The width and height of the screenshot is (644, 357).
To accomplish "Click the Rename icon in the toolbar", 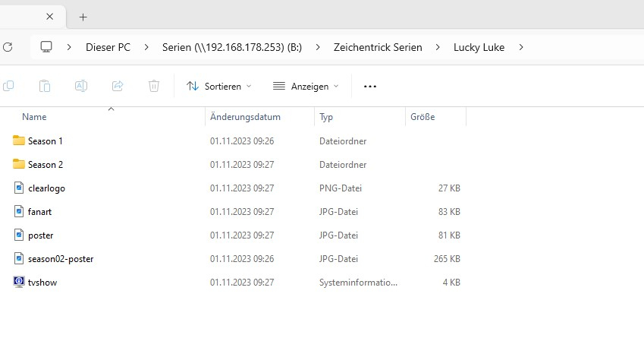I will (81, 86).
